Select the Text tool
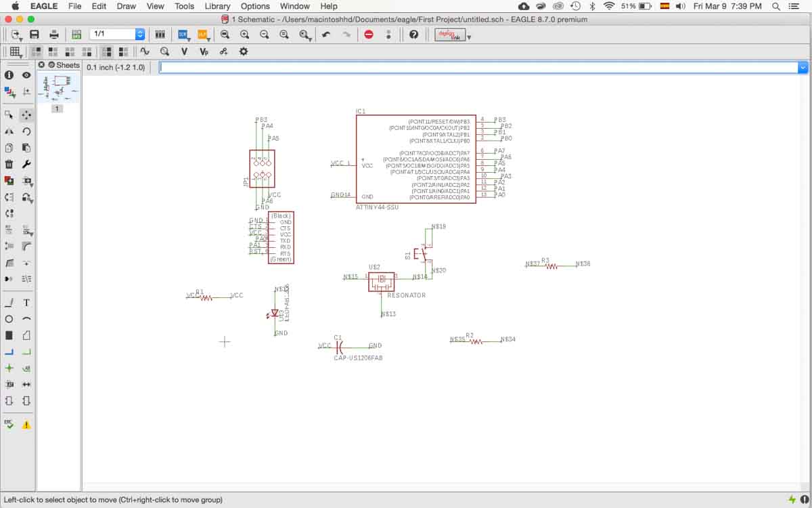The width and height of the screenshot is (812, 508). pyautogui.click(x=26, y=303)
